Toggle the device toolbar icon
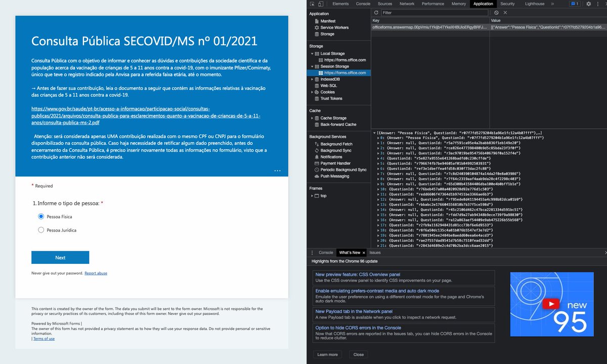 321,4
